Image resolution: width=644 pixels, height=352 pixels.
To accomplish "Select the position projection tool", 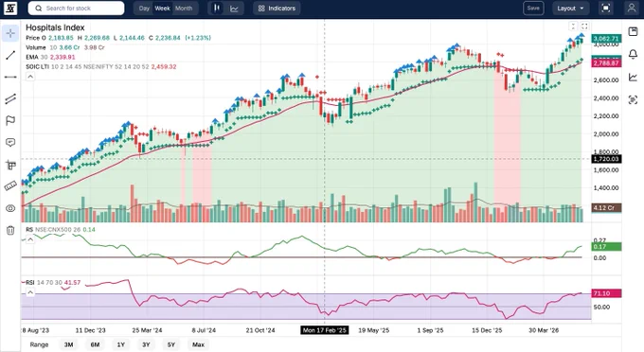I will 10,165.
